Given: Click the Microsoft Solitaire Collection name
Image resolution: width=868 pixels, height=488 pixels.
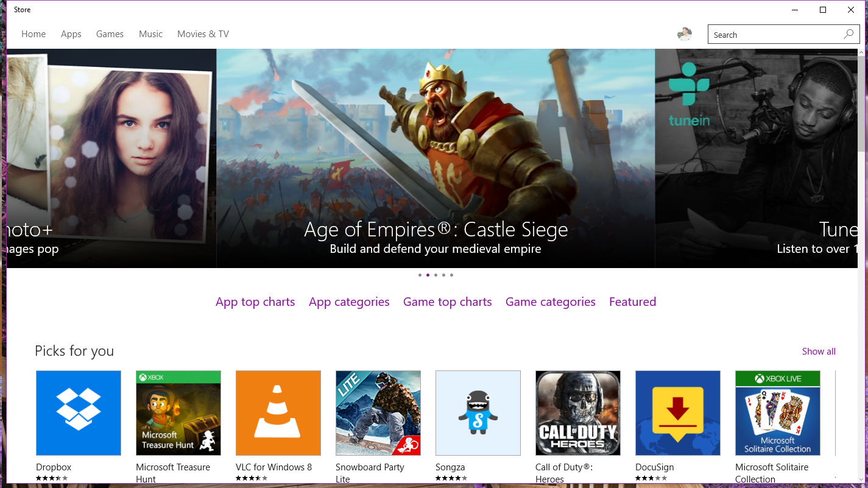Looking at the screenshot, I should pos(772,473).
